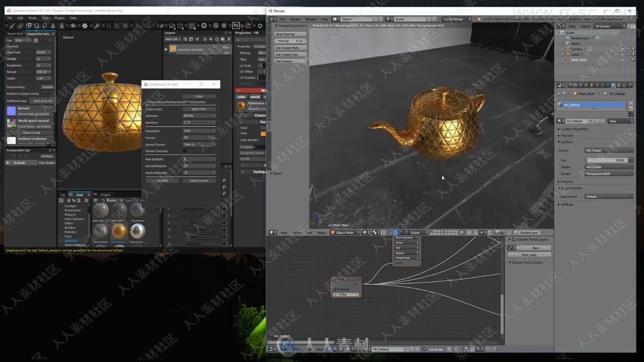Open the Resolution dropdown in Hedgehog Connect
This screenshot has height=362, width=644.
[199, 131]
